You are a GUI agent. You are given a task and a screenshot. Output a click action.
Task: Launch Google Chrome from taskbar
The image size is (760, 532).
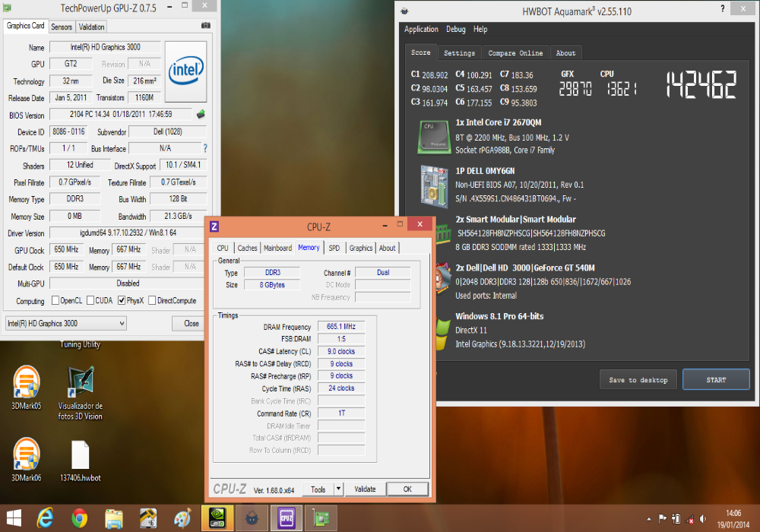(80, 518)
